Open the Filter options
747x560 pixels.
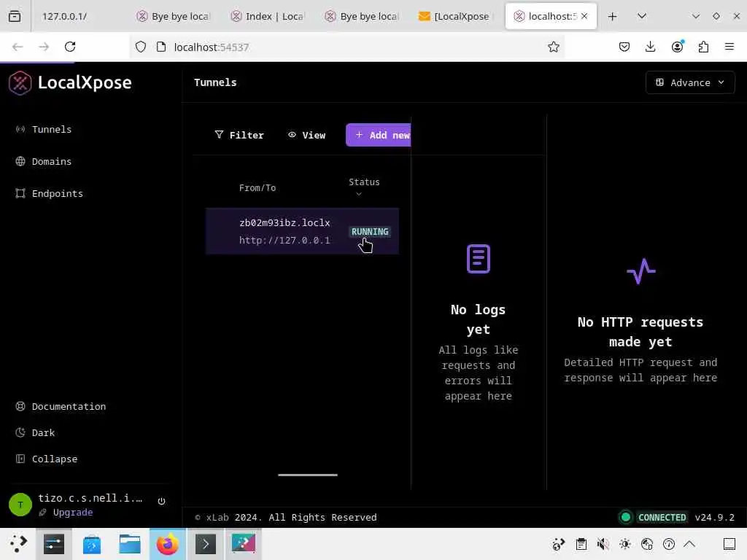click(x=239, y=135)
